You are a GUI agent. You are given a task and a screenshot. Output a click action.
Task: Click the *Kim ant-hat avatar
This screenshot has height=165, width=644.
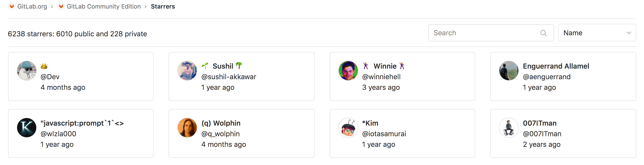pos(348,128)
